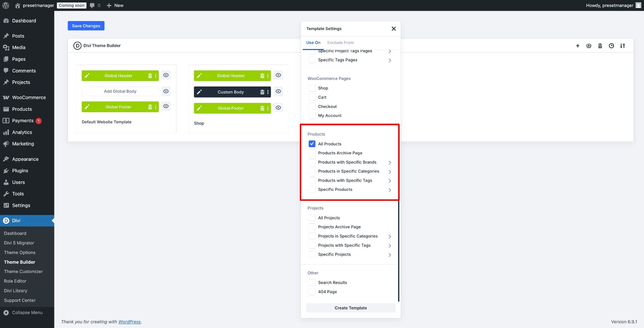Click the trash icon in Theme Builder toolbar
This screenshot has height=328, width=644.
click(600, 46)
